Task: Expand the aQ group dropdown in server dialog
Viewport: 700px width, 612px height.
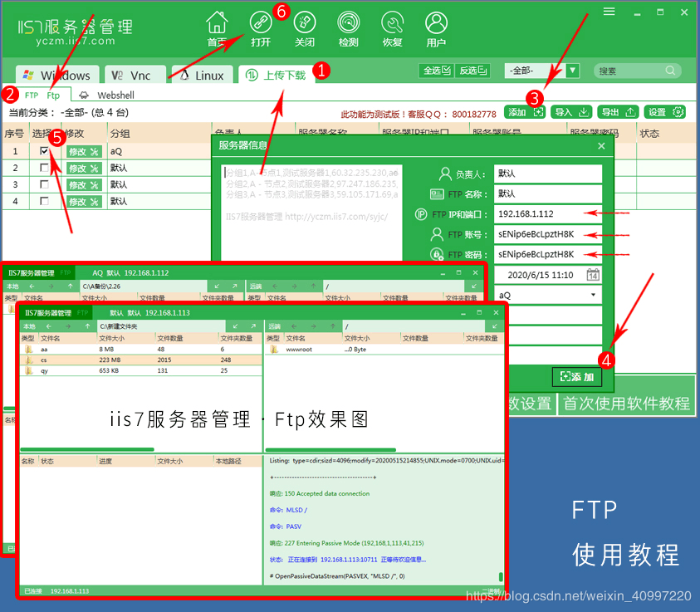Action: tap(594, 295)
